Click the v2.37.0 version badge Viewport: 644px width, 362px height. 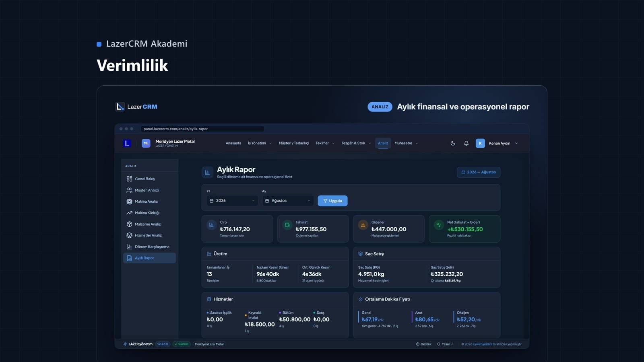coord(163,344)
